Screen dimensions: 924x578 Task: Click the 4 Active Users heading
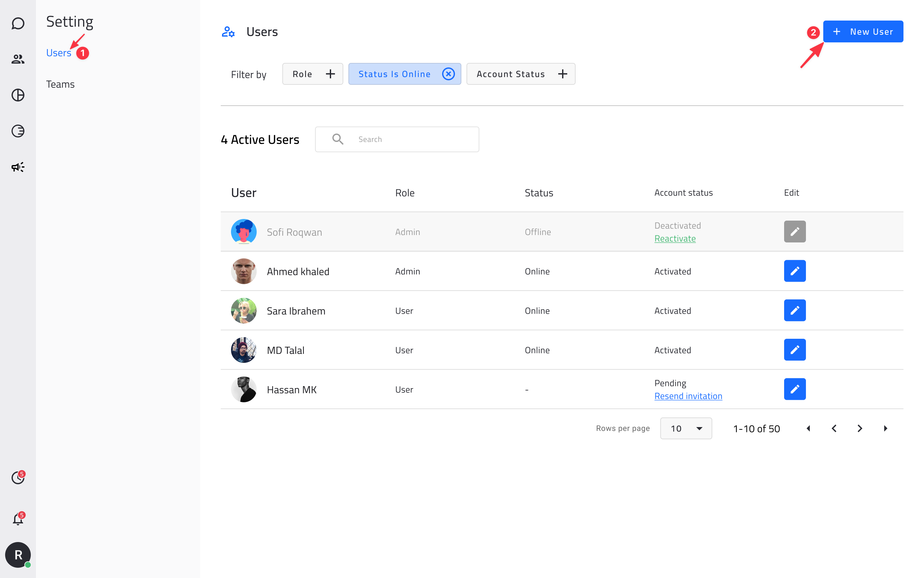click(260, 140)
